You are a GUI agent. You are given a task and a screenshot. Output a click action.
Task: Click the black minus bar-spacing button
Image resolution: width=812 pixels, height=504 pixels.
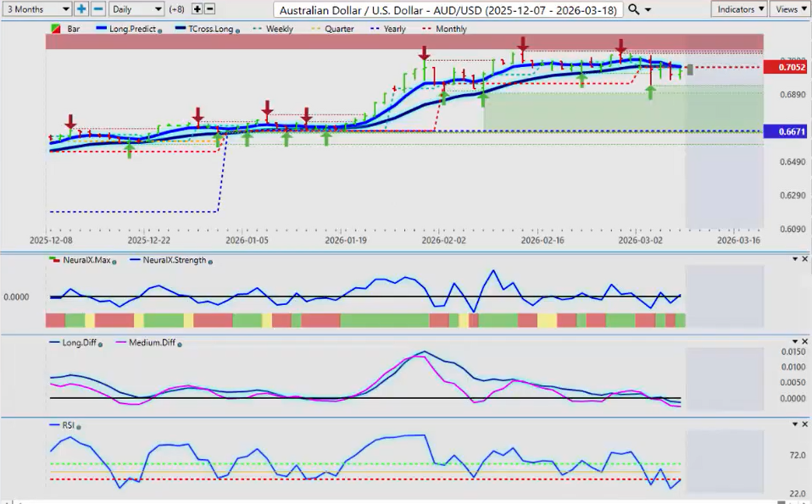[210, 8]
